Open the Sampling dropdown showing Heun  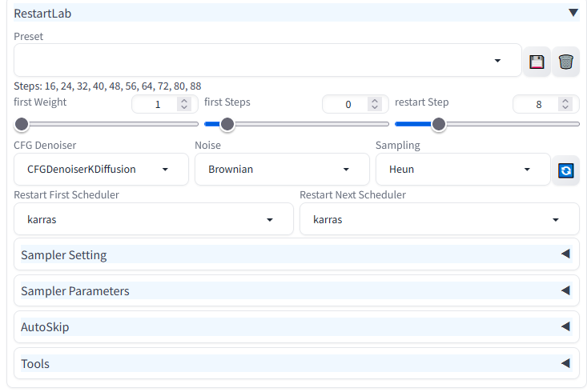coord(463,169)
